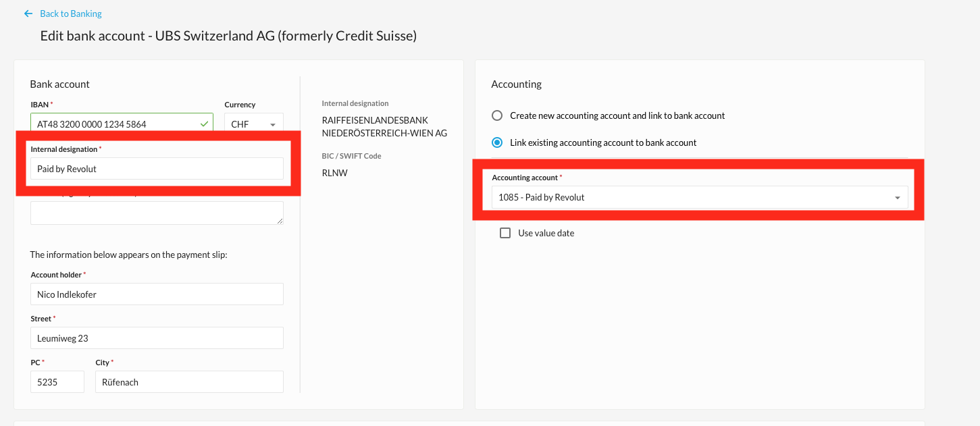Image resolution: width=980 pixels, height=426 pixels.
Task: Click the Edit bank account page title
Action: click(228, 36)
